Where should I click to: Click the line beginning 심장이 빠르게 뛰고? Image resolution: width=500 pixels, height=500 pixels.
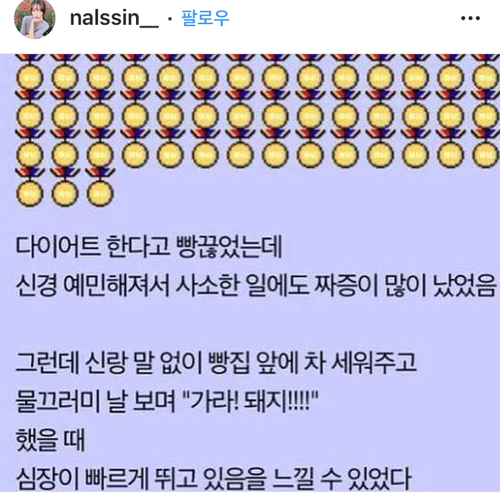pyautogui.click(x=214, y=479)
